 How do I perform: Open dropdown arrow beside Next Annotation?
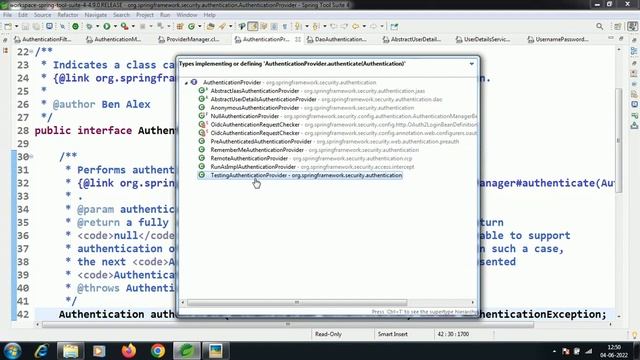click(307, 27)
